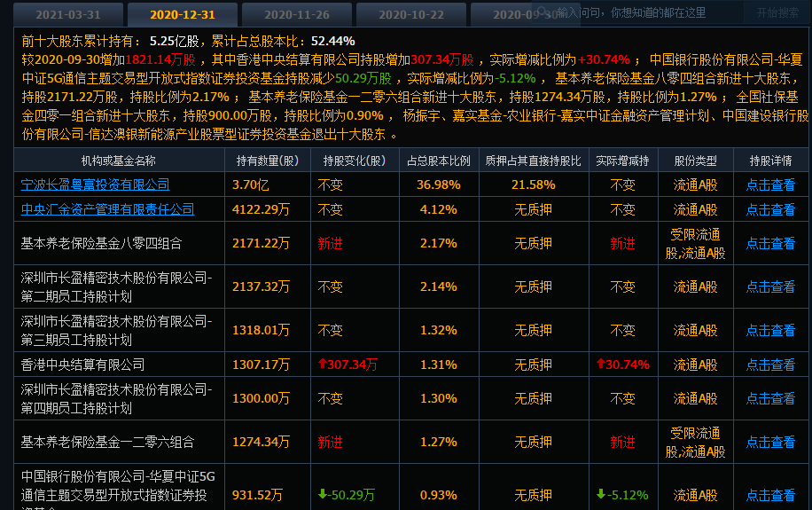Click the 占总股本比例 column header
The height and width of the screenshot is (510, 812).
(439, 161)
